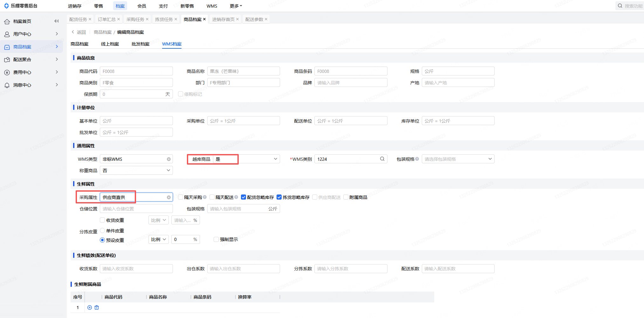
Task: Close the 进销存首页 tab
Action: pyautogui.click(x=237, y=19)
